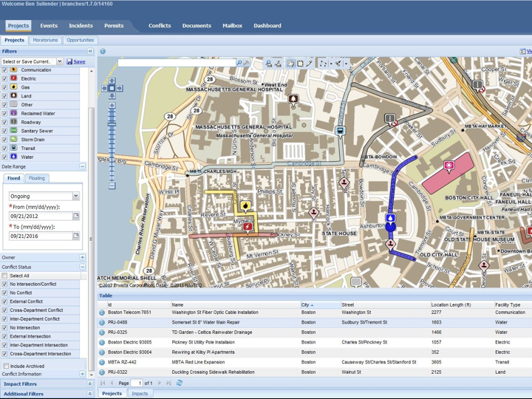Viewport: 532px width, 399px height.
Task: Open the Documents page
Action: 197,26
